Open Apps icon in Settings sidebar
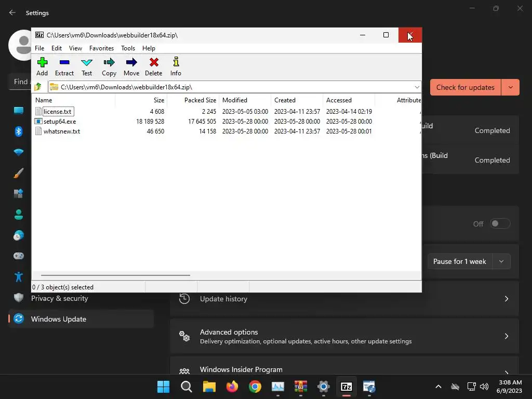 [19, 194]
